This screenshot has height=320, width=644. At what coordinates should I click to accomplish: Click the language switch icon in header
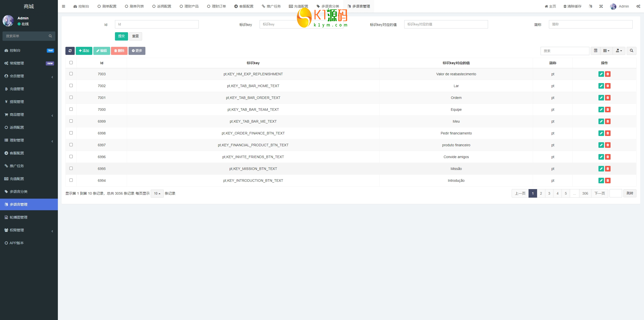[x=590, y=6]
